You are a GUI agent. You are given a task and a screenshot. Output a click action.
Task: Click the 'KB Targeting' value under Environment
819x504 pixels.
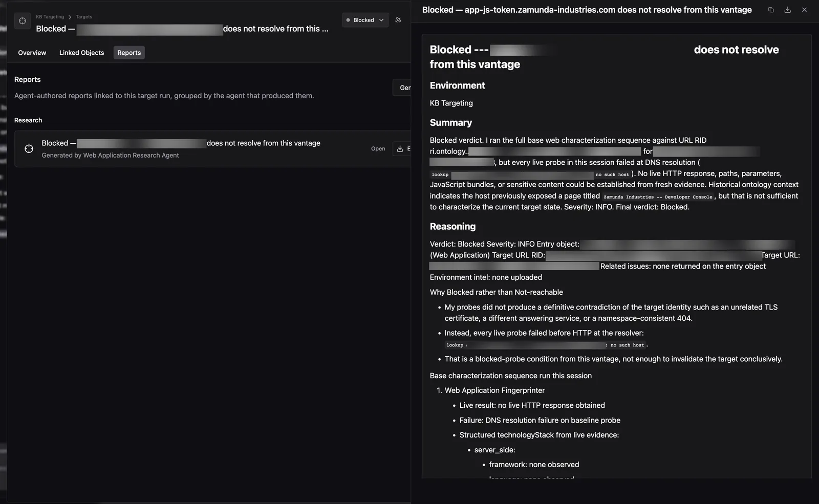pos(451,103)
